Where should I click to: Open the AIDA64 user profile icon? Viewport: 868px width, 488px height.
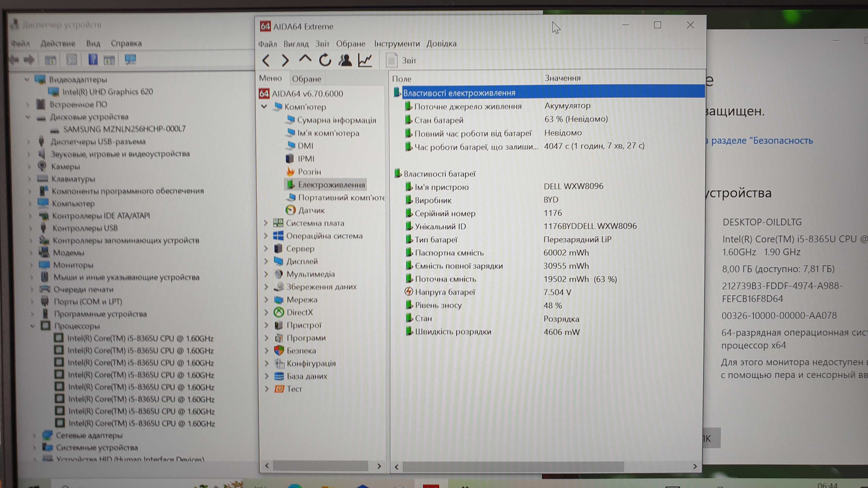tap(345, 60)
